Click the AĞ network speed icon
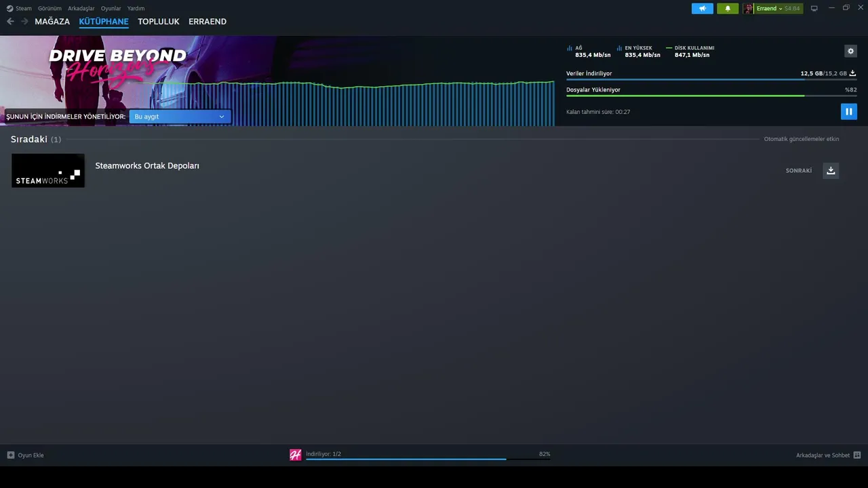This screenshot has height=488, width=868. pos(570,48)
